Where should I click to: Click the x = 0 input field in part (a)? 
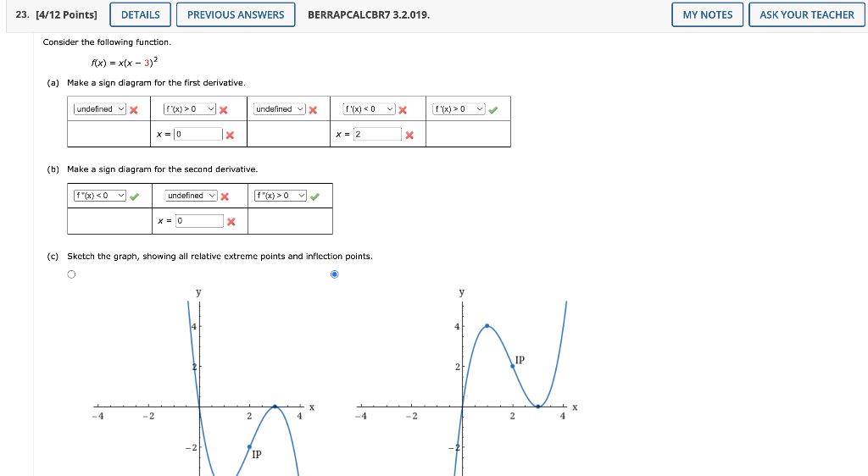(x=198, y=134)
